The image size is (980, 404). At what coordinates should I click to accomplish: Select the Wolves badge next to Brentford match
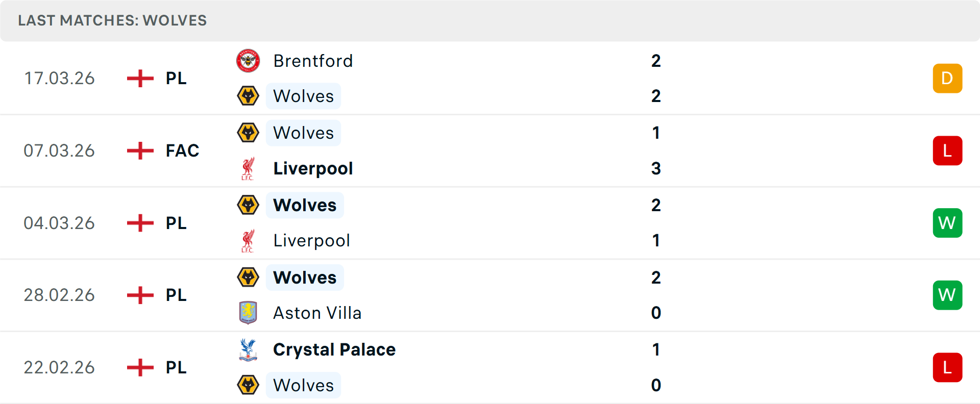[249, 95]
